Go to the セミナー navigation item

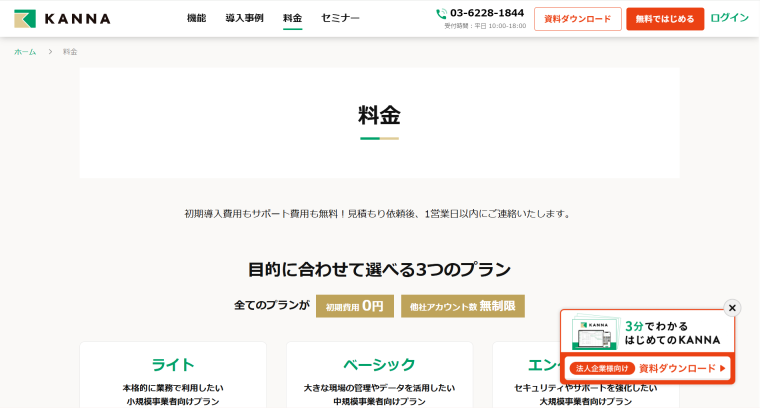[340, 19]
